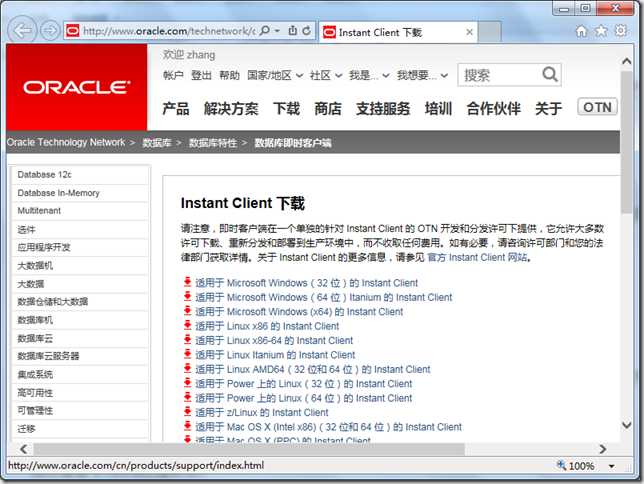Open Favorites with the star icon

(601, 31)
